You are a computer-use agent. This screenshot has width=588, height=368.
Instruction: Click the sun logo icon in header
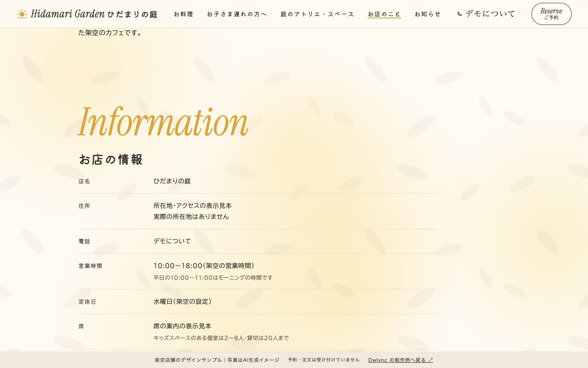22,14
